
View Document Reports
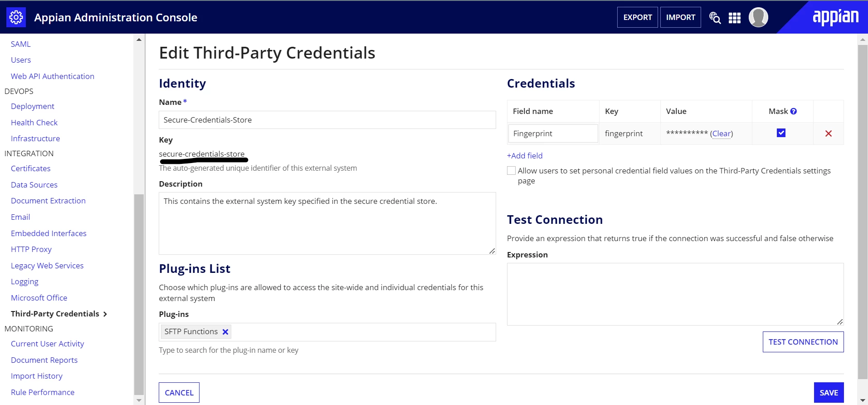[44, 360]
